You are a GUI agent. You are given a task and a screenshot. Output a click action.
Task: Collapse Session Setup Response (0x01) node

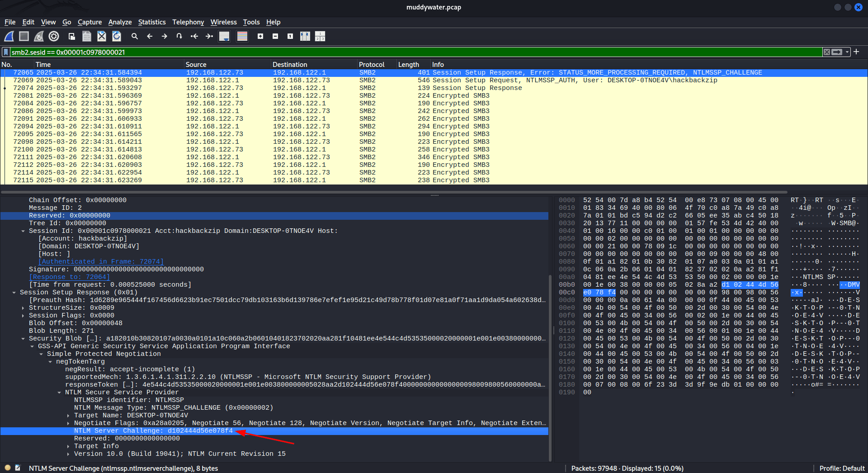[x=14, y=293]
